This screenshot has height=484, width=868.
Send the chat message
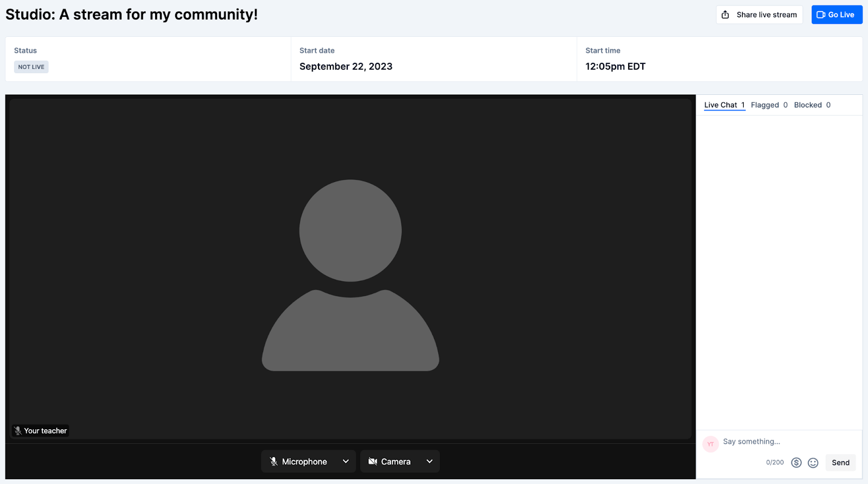tap(840, 463)
